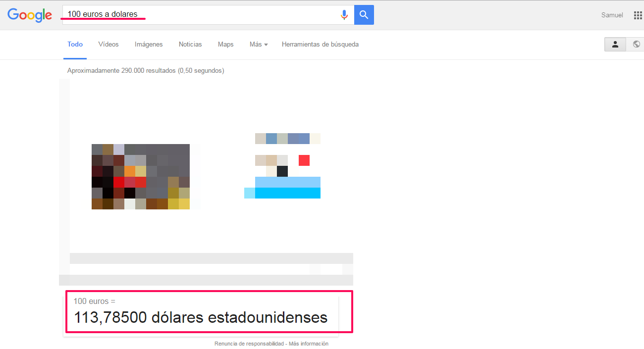644x349 pixels.
Task: Click the blue magnifier search button
Action: [x=364, y=15]
